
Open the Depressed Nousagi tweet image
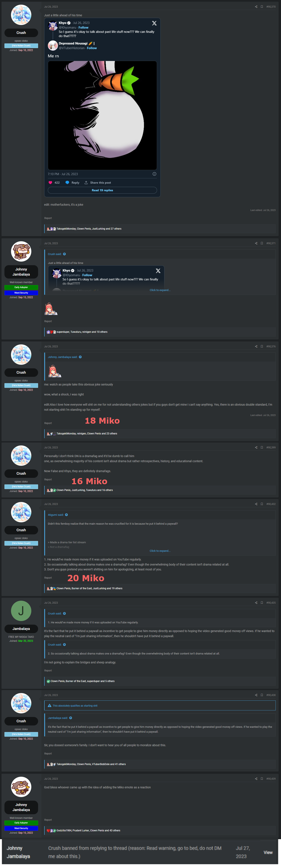102,115
